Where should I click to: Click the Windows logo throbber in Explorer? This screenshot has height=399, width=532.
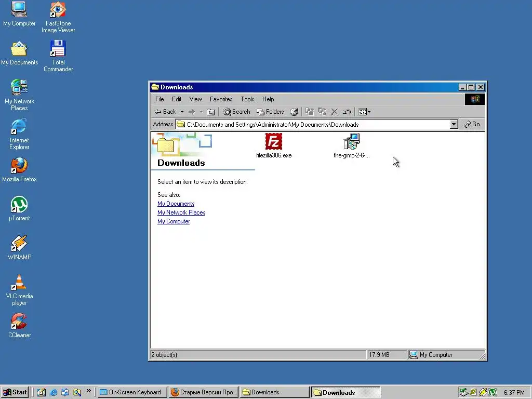[474, 99]
